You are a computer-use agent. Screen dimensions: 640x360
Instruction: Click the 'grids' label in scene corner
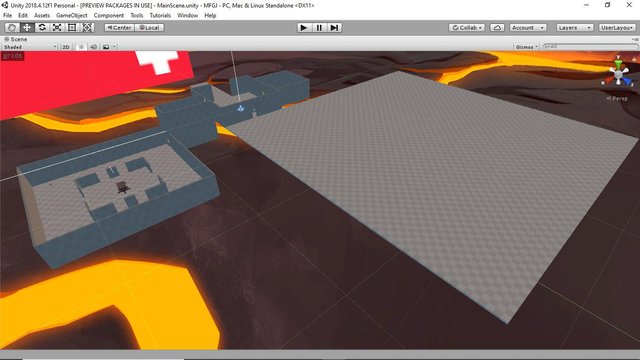coord(12,56)
